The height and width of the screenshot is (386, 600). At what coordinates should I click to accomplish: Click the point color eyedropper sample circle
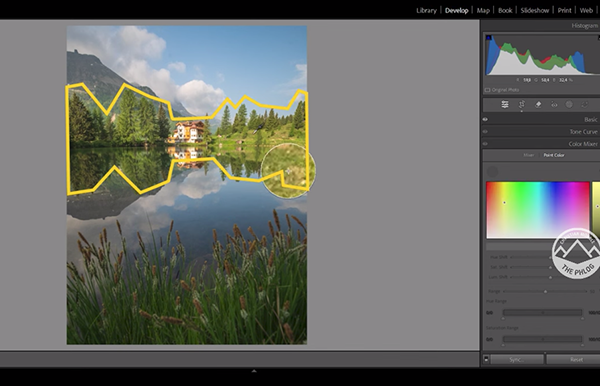492,171
